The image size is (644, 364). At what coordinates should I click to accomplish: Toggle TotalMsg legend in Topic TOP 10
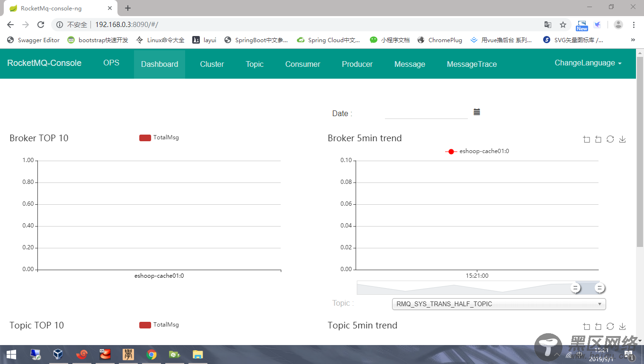(159, 325)
